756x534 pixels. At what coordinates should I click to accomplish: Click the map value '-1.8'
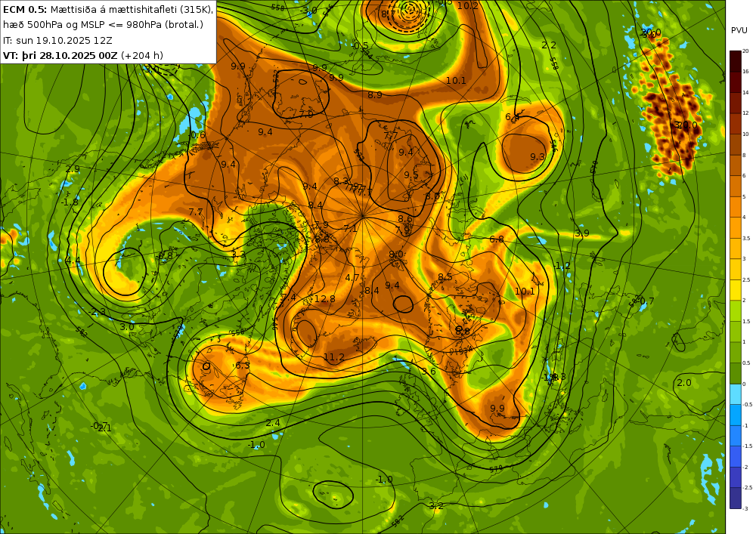[x=70, y=202]
